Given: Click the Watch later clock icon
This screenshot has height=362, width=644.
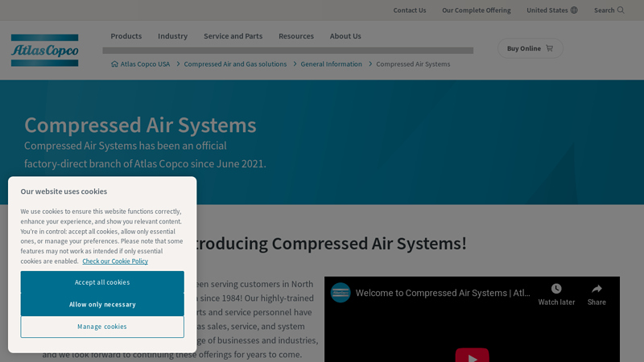Looking at the screenshot, I should tap(556, 289).
